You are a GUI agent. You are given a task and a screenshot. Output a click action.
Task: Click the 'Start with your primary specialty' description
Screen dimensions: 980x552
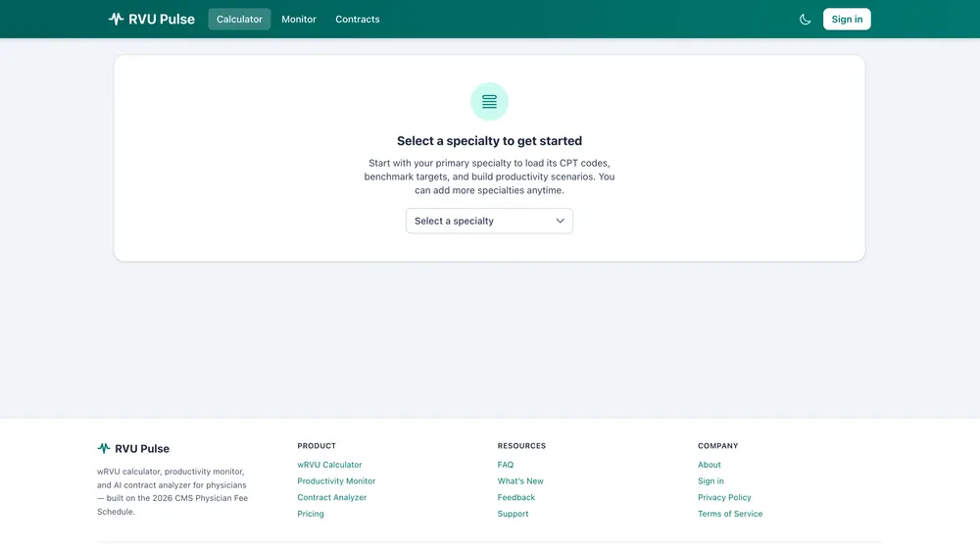pyautogui.click(x=489, y=176)
